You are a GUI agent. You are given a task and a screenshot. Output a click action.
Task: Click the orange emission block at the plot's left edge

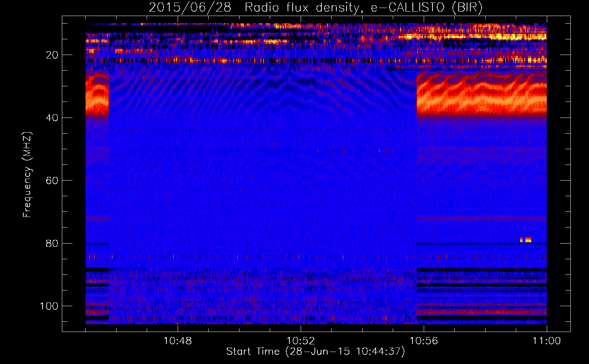click(x=97, y=95)
